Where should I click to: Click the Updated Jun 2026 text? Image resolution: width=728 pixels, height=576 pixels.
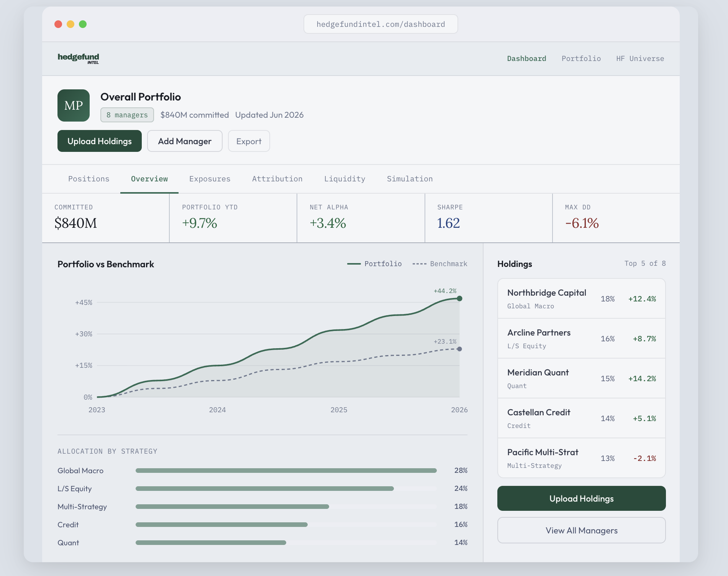point(269,115)
